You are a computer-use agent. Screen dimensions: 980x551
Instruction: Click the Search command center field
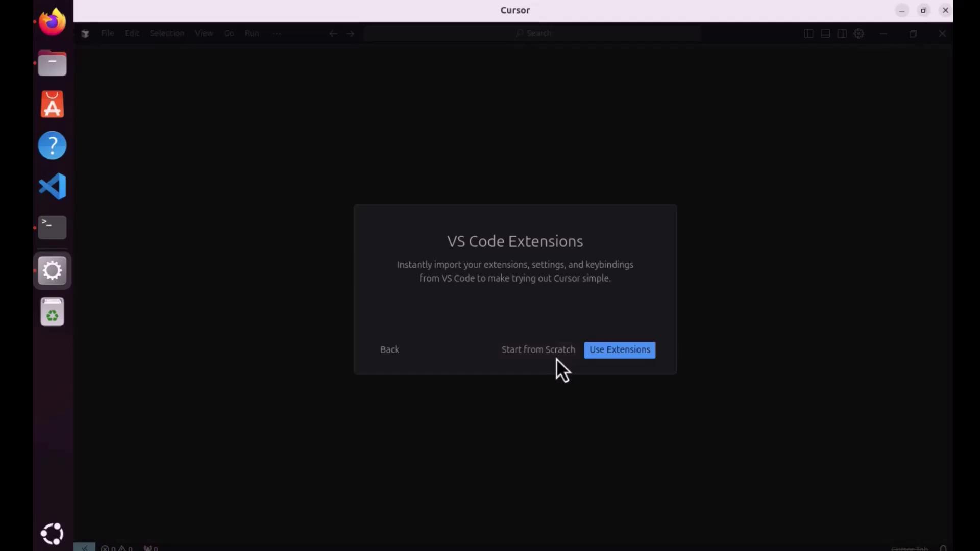pyautogui.click(x=533, y=34)
